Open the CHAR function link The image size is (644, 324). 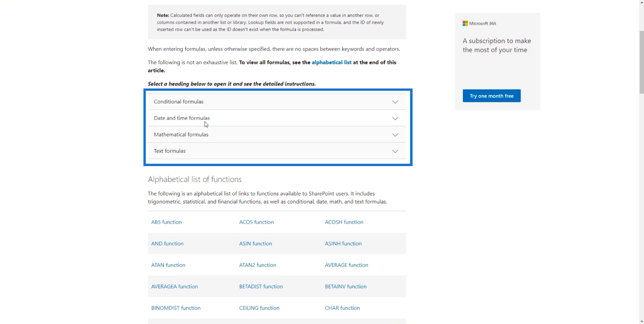click(343, 308)
